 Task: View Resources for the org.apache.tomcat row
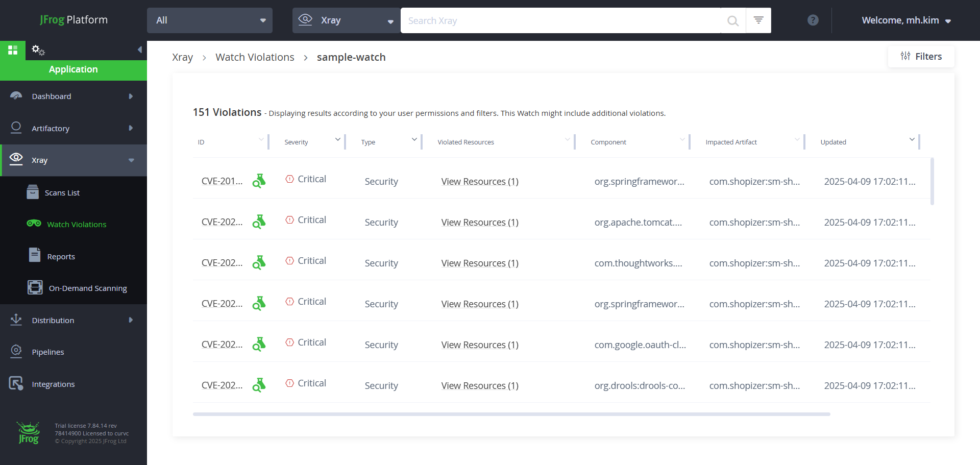click(x=480, y=223)
